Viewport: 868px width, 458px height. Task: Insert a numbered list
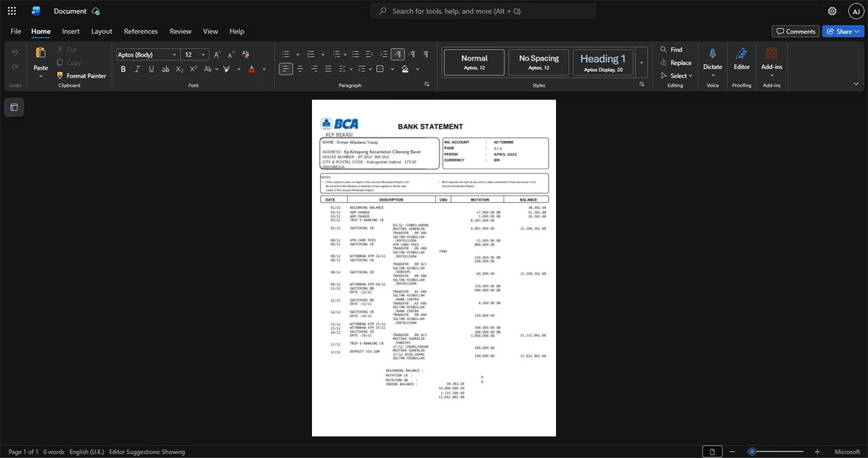311,55
